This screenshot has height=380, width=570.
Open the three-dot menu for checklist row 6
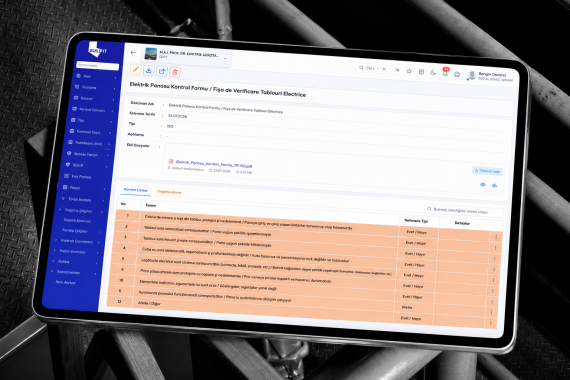tap(493, 291)
